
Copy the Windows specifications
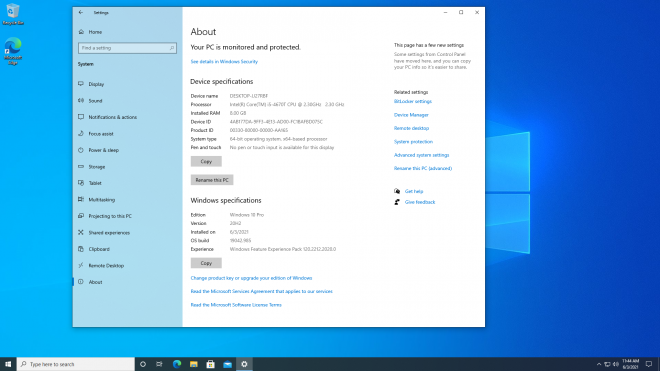pos(206,263)
